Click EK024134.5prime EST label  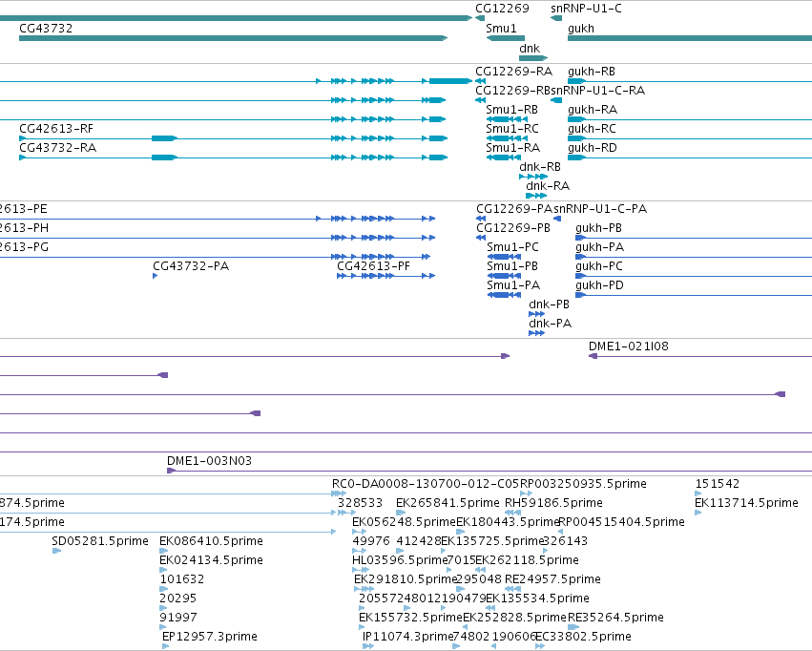(211, 560)
